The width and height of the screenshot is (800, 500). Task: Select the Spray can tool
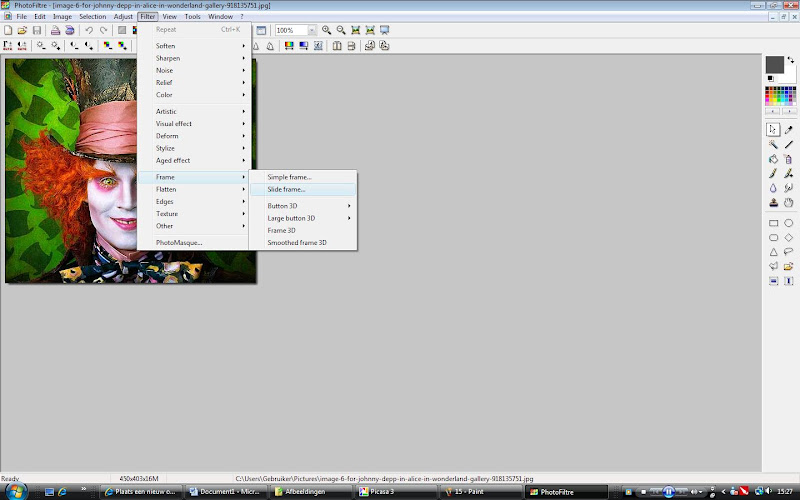[x=788, y=159]
